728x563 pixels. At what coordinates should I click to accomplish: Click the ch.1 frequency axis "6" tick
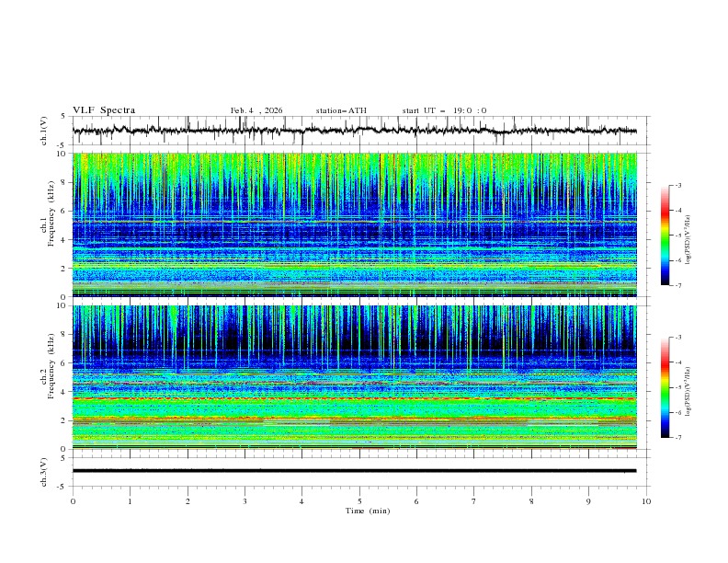tap(64, 211)
